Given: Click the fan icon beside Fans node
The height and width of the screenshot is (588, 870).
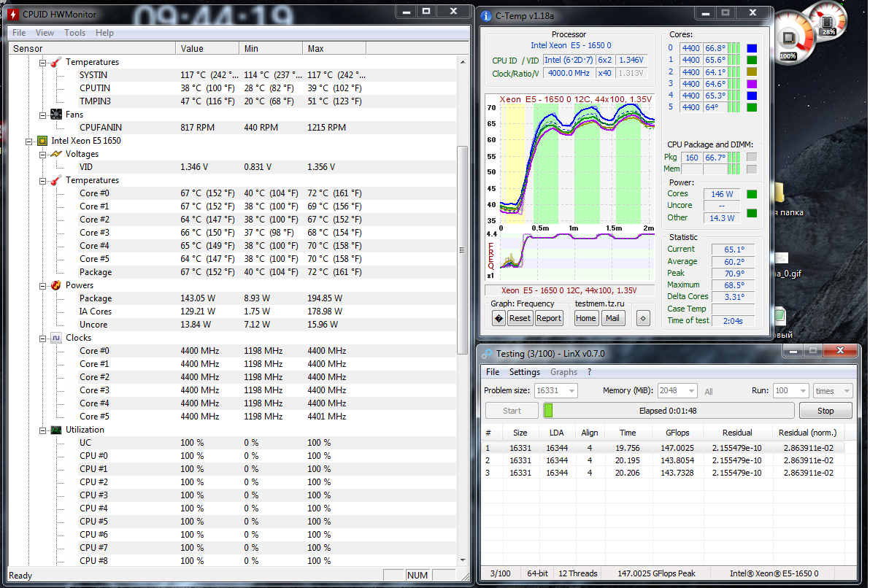Looking at the screenshot, I should click(x=56, y=115).
